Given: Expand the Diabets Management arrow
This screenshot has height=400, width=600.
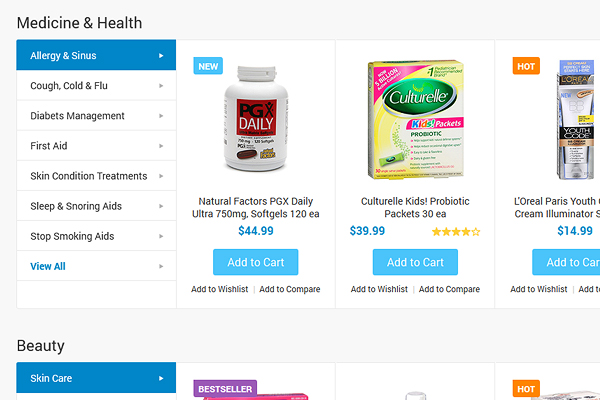Looking at the screenshot, I should coord(161,116).
